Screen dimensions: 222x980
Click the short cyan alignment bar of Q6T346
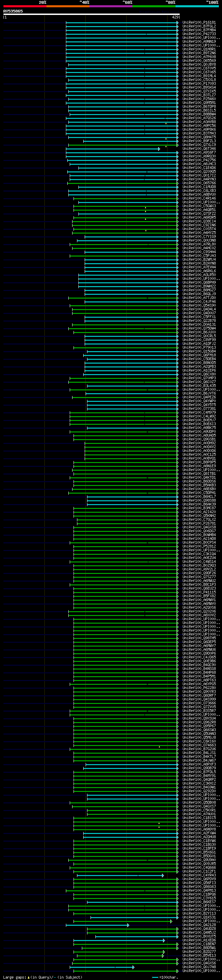pos(113,149)
